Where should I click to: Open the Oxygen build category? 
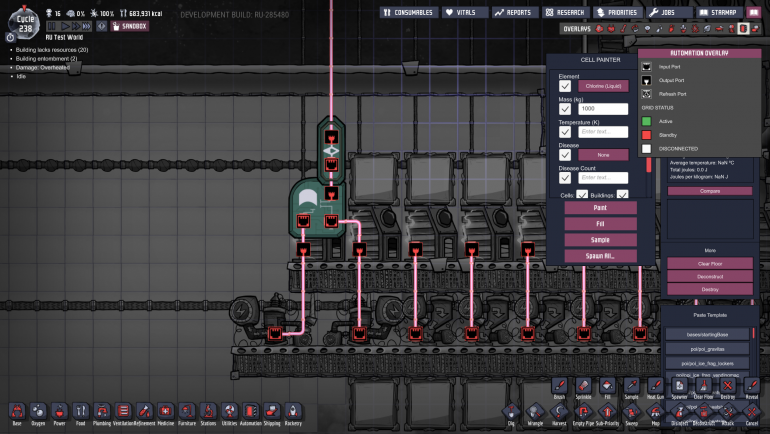tap(38, 412)
